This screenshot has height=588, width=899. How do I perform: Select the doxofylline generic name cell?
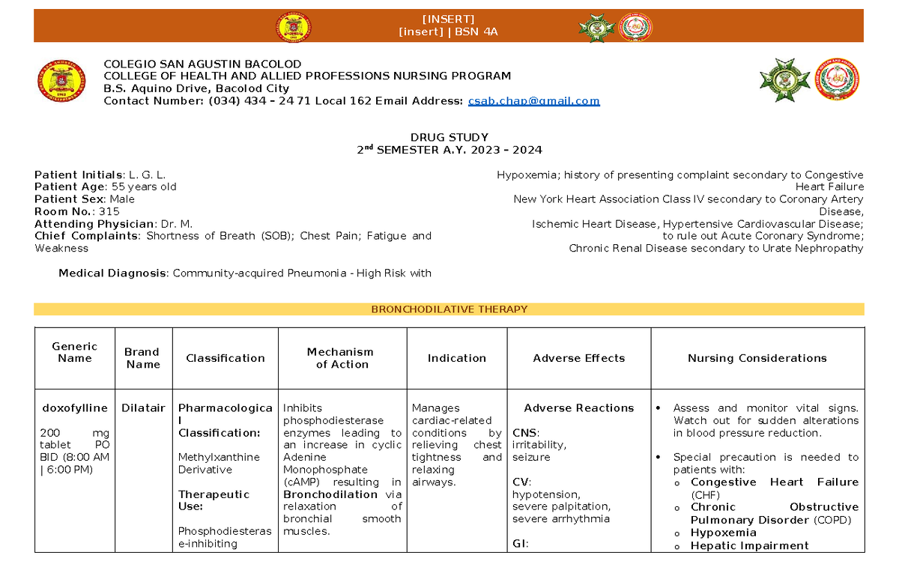74,408
